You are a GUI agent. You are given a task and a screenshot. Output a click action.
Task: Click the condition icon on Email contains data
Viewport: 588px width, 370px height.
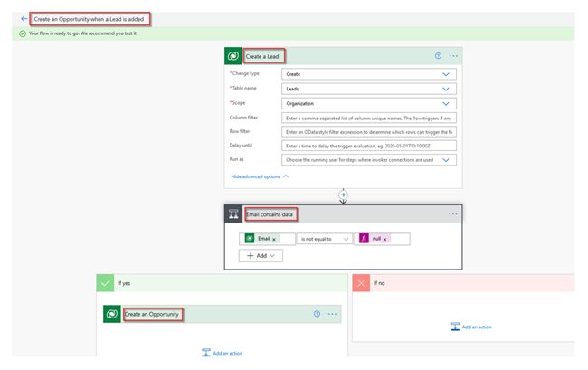[x=233, y=214]
